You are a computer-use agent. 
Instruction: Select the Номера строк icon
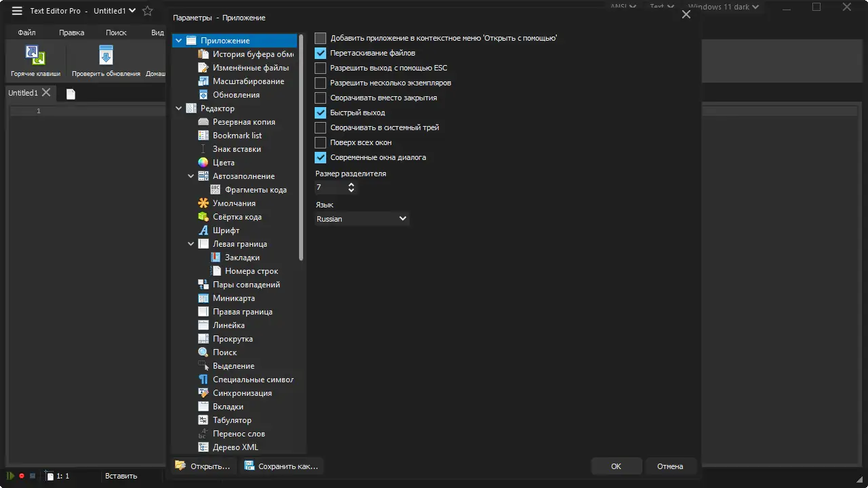click(215, 271)
